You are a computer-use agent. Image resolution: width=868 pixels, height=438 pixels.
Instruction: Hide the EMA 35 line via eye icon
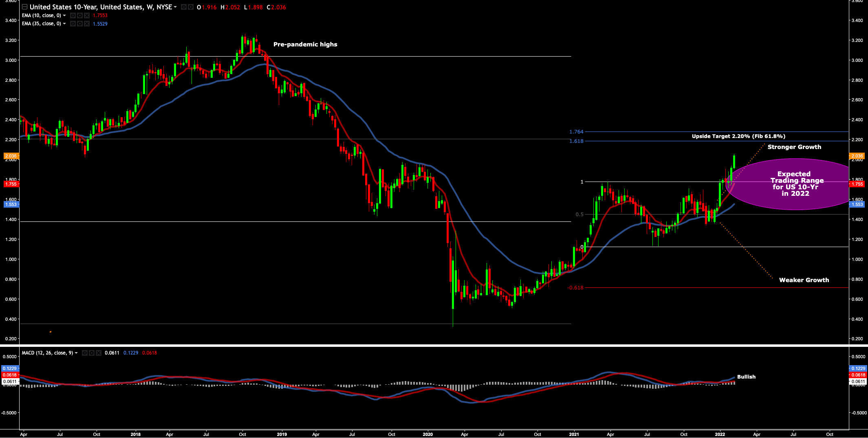coord(73,24)
